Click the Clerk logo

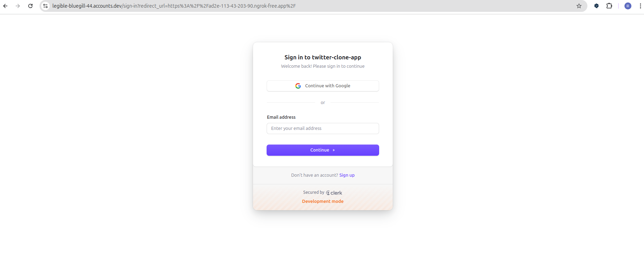coord(334,193)
